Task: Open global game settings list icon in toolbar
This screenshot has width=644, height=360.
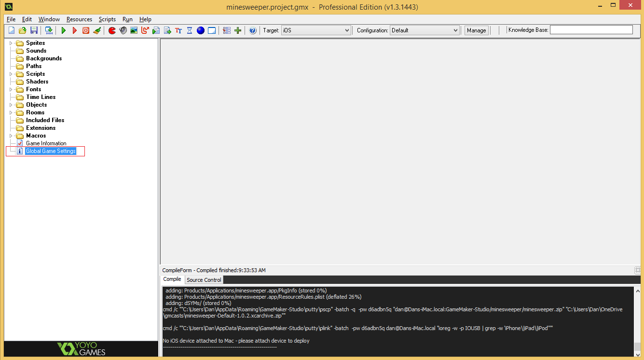Action: click(x=227, y=30)
